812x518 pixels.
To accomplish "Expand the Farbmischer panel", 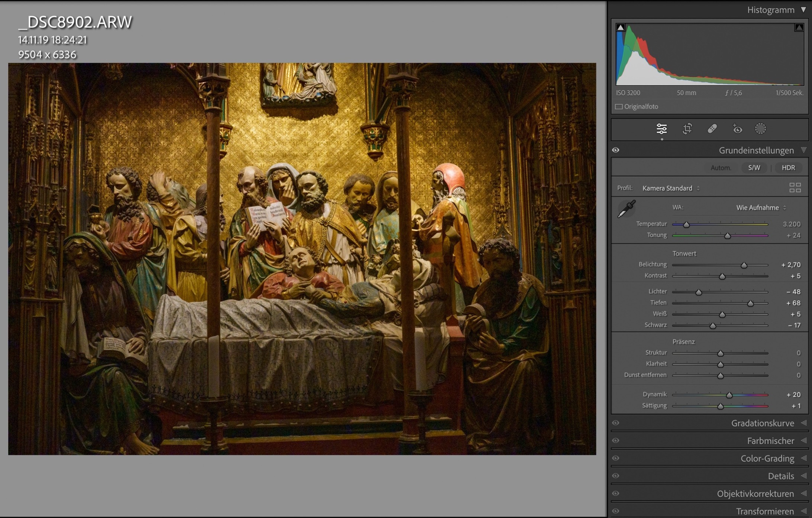I will [x=770, y=441].
